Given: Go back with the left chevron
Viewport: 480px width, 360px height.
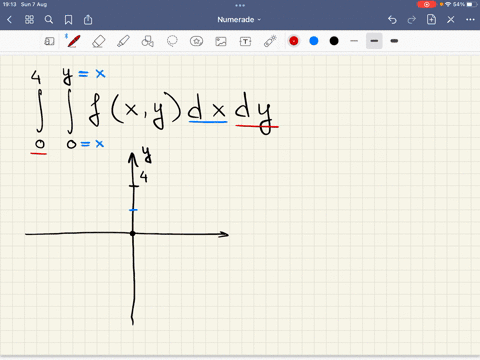Looking at the screenshot, I should point(10,20).
